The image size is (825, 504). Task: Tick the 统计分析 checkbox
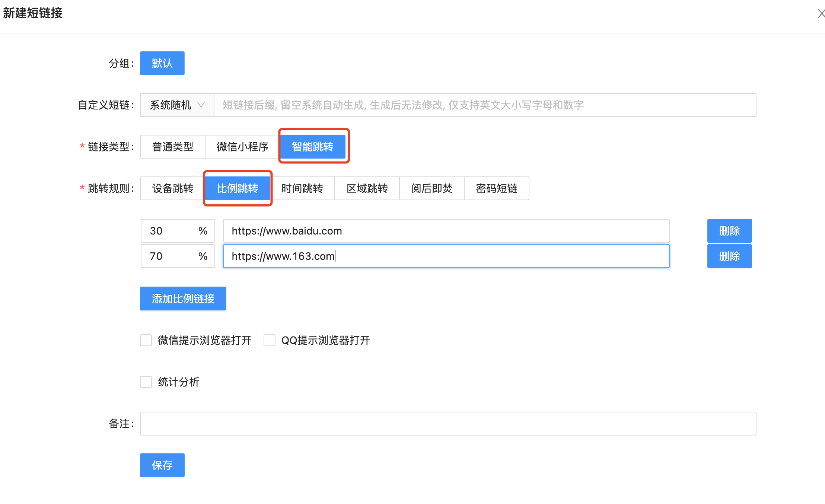pyautogui.click(x=146, y=382)
